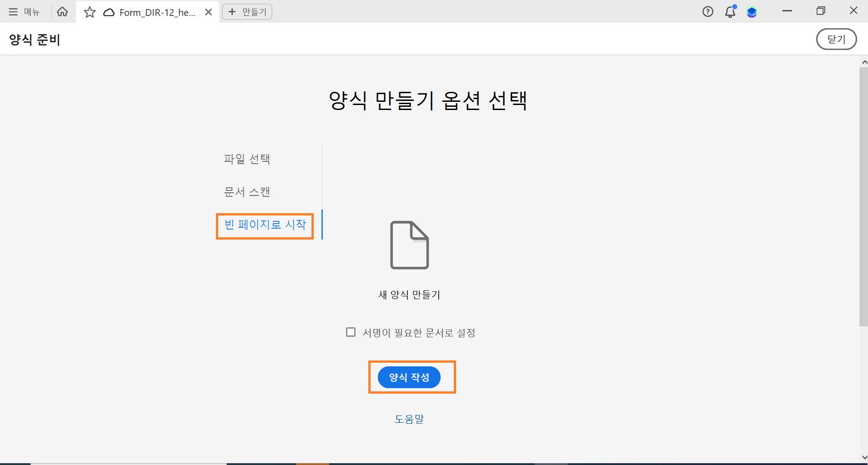Click the star bookmark icon
Screen dimensions: 868x465
pyautogui.click(x=89, y=12)
